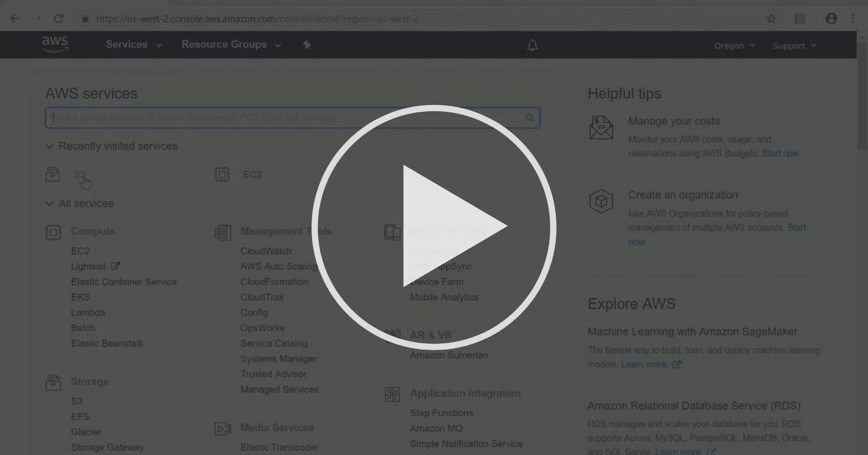Open Amazon Sumerian link

[449, 355]
